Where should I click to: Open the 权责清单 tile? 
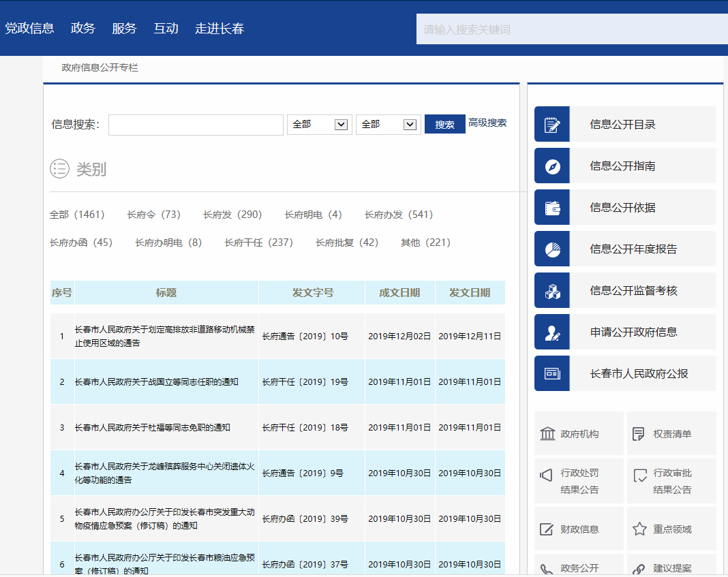coord(671,434)
